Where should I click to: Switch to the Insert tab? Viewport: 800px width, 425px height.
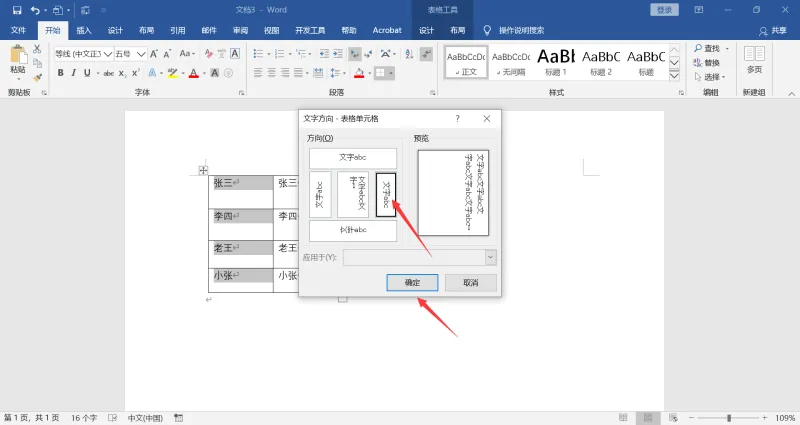pyautogui.click(x=84, y=30)
